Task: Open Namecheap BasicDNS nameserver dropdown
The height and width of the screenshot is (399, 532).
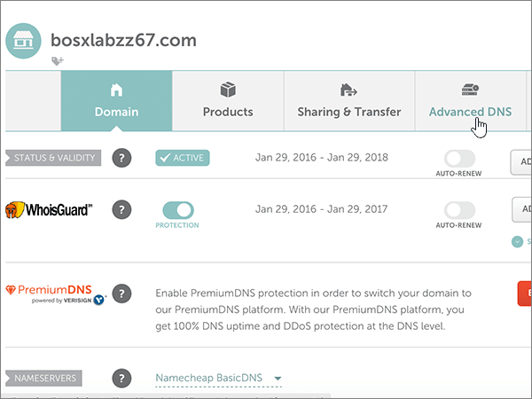Action: (218, 379)
